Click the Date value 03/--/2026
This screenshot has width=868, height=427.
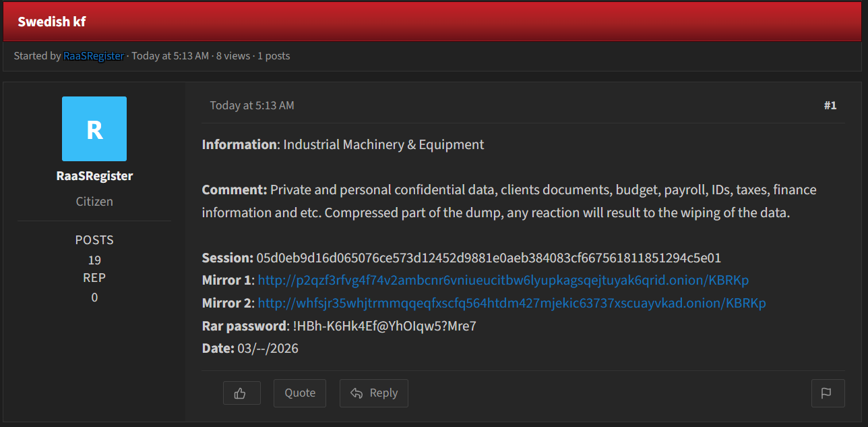268,349
